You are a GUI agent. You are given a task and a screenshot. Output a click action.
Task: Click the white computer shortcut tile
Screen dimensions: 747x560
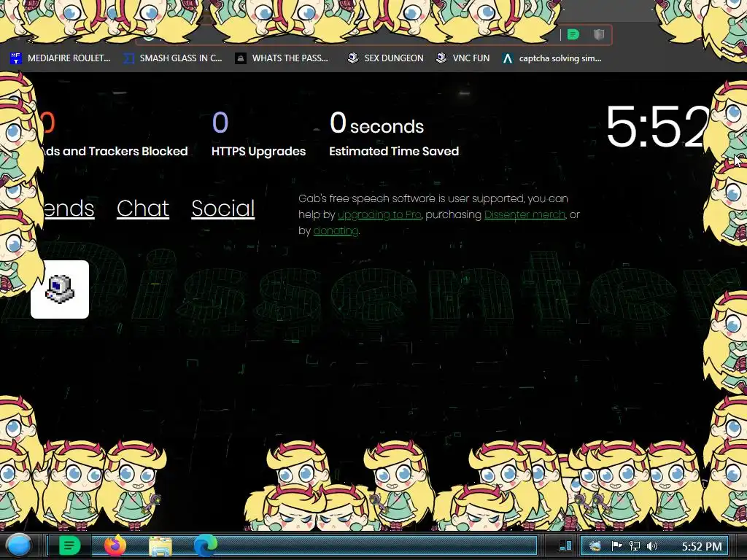60,289
